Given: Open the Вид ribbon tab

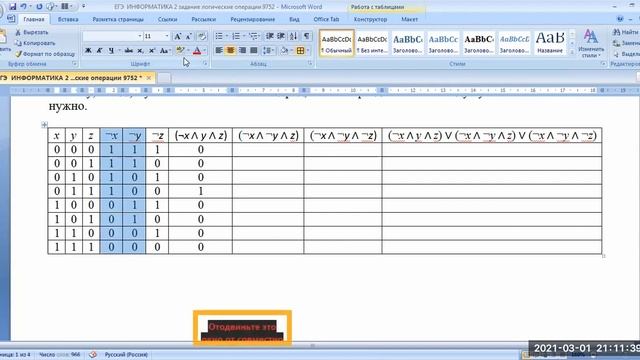Looking at the screenshot, I should click(294, 19).
